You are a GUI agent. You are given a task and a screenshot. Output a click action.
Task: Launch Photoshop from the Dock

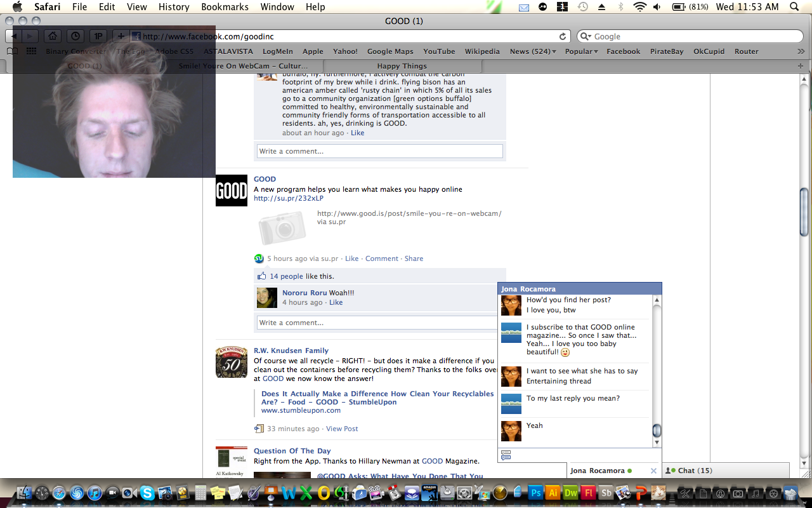click(x=535, y=493)
